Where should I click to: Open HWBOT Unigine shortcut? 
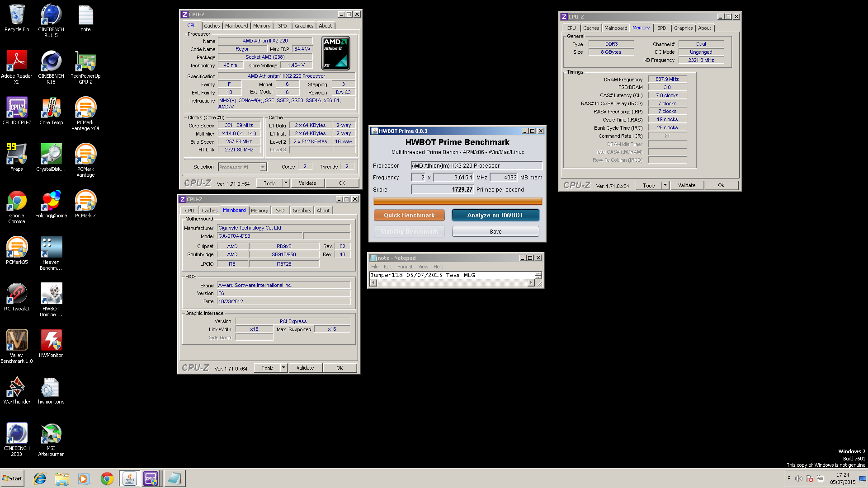point(51,300)
